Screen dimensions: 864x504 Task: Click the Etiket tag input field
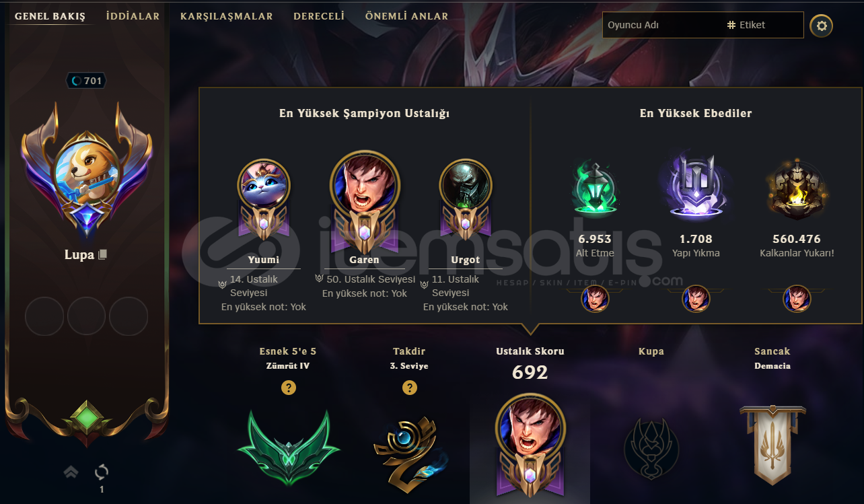(764, 25)
